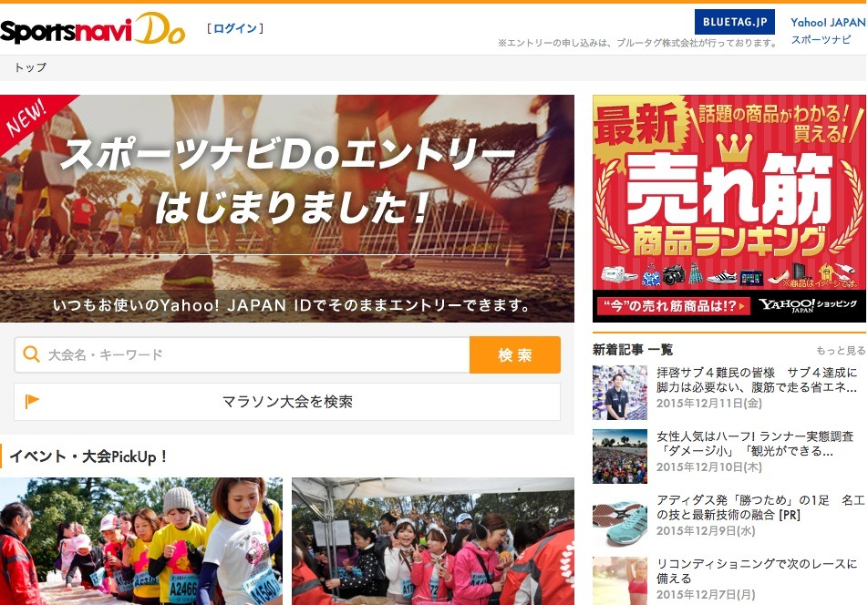Open article リコンディショニングで次のレースに備える
Image resolution: width=868 pixels, height=605 pixels.
tap(757, 570)
